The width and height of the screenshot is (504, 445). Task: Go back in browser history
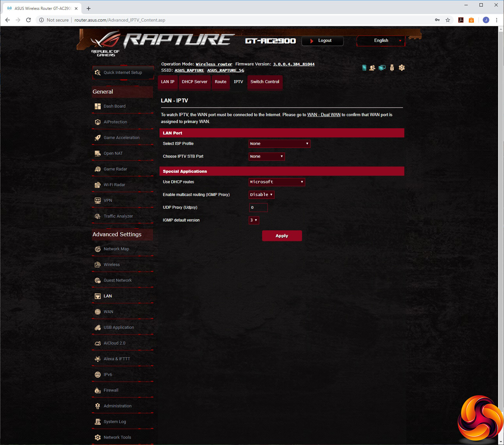pyautogui.click(x=8, y=20)
